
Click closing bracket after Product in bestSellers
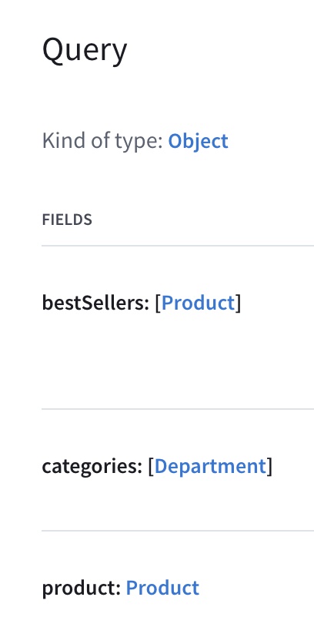click(238, 303)
